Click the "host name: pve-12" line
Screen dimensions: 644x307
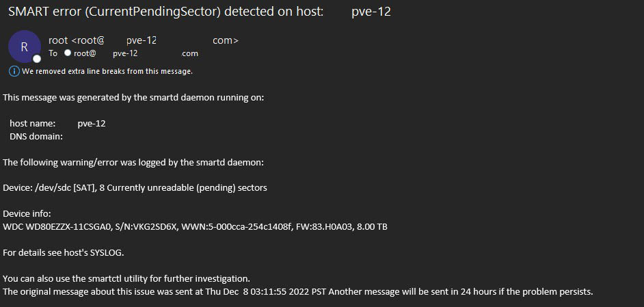click(57, 124)
